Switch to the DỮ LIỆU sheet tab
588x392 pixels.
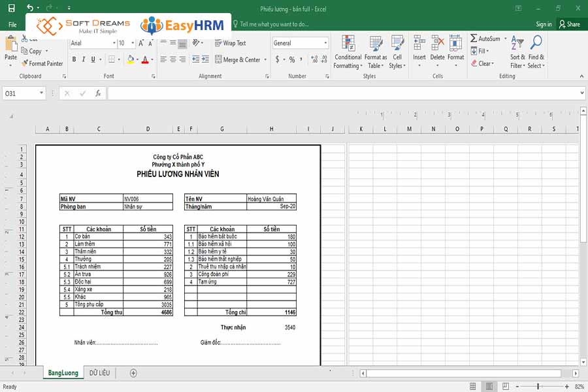pos(99,373)
